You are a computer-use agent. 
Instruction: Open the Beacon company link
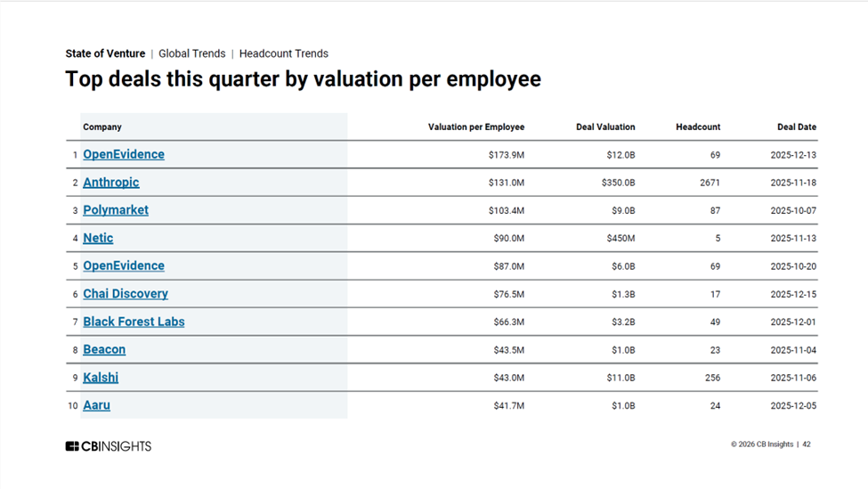[104, 349]
